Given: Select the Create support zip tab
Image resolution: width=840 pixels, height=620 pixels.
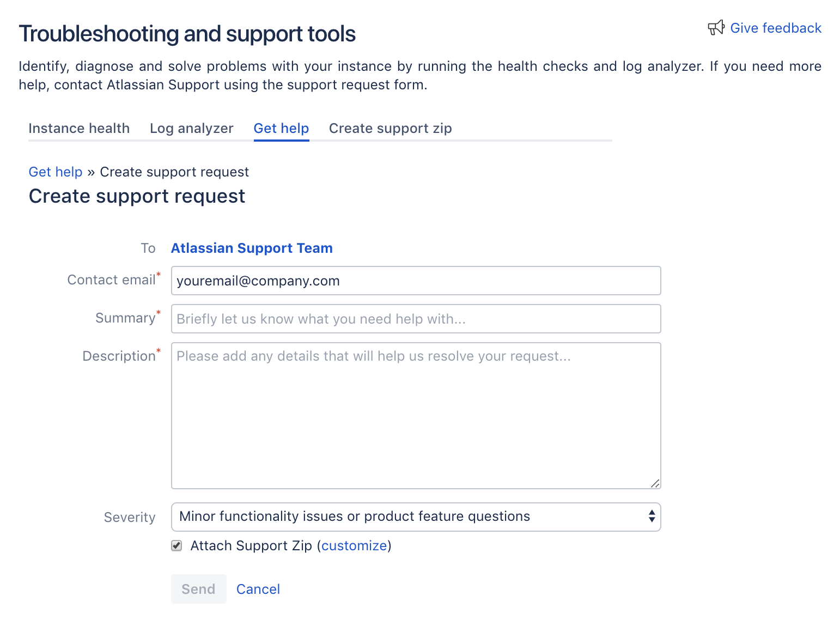Looking at the screenshot, I should point(390,128).
